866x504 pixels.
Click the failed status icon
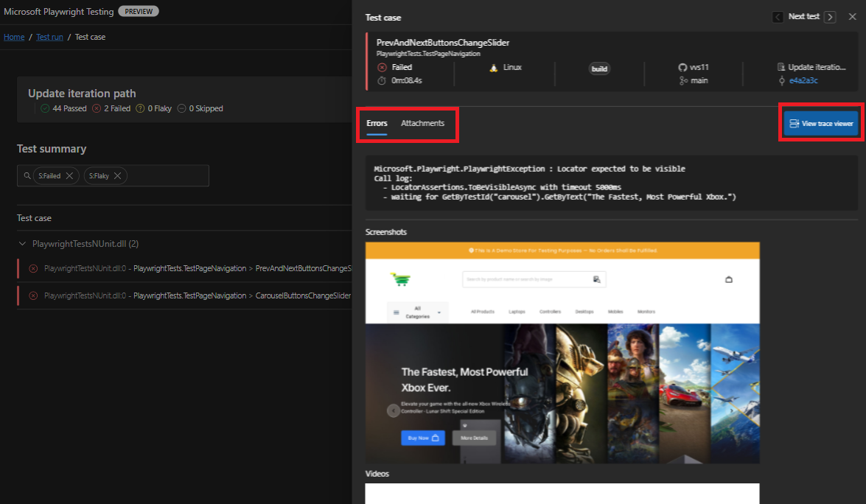pyautogui.click(x=382, y=66)
